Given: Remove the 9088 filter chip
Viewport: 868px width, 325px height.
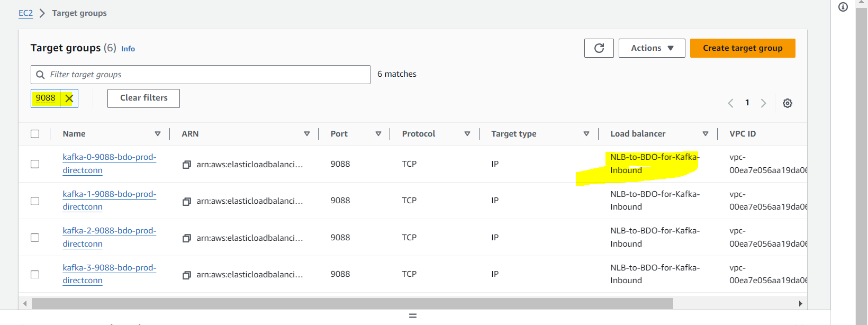Looking at the screenshot, I should tap(69, 98).
